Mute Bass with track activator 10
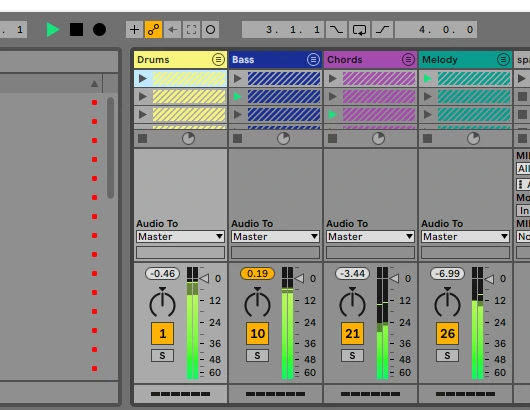Image resolution: width=530 pixels, height=410 pixels. (x=257, y=334)
